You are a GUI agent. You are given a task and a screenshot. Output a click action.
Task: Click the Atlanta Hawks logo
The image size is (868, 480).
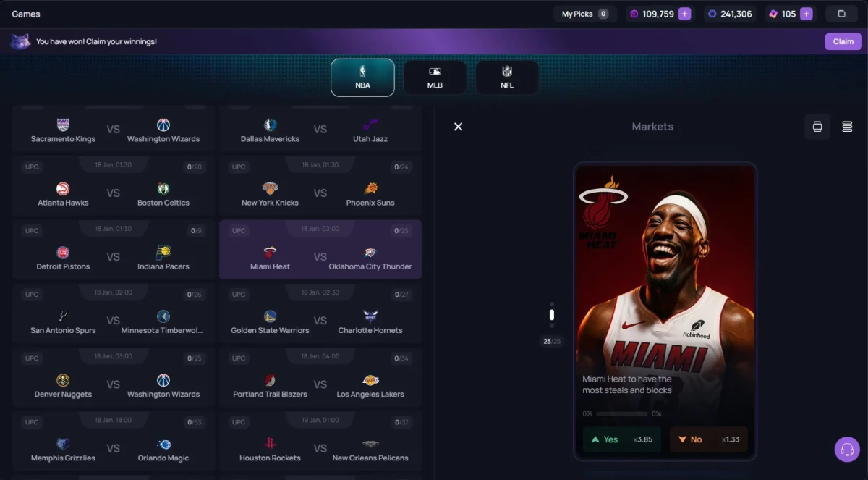point(63,189)
